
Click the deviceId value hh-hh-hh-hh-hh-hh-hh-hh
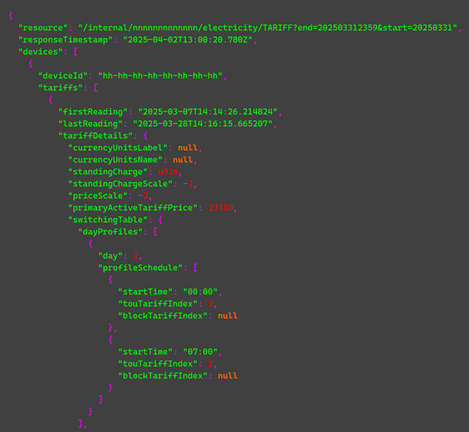(x=160, y=76)
